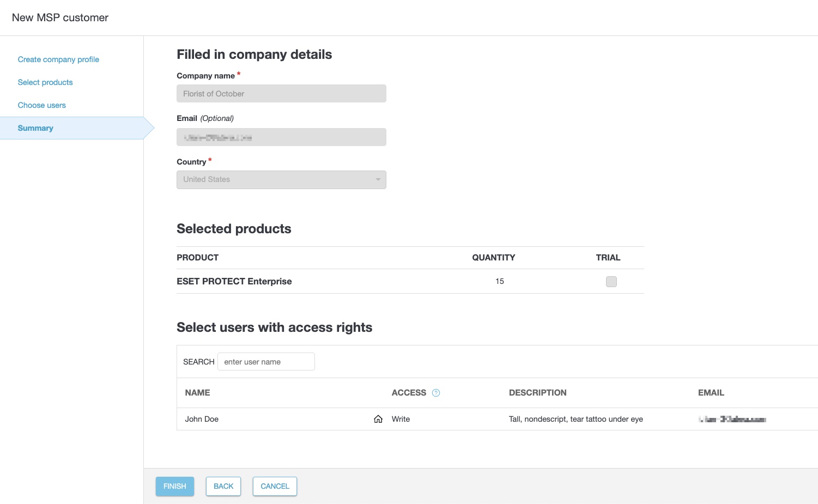Click the NAME column header
The width and height of the screenshot is (818, 504).
point(197,393)
